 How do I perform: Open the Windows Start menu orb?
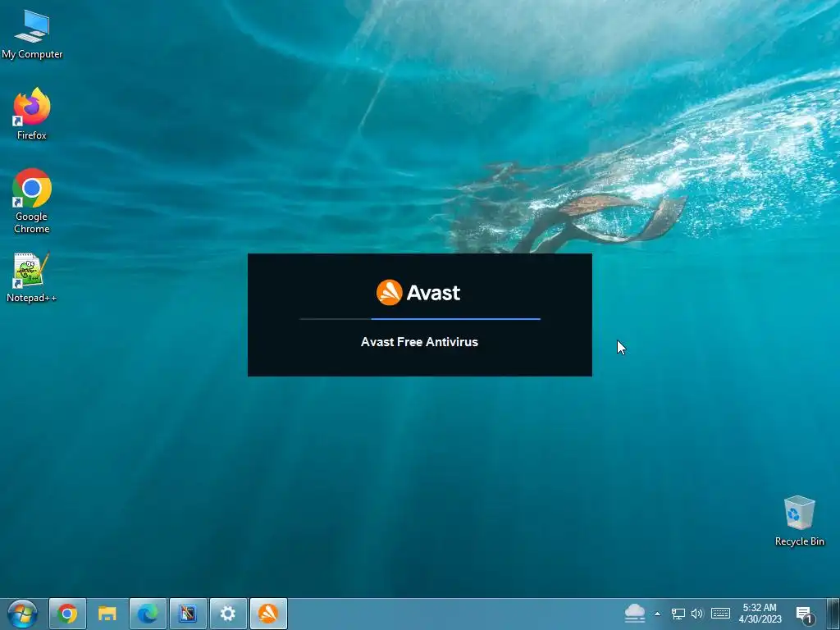pyautogui.click(x=22, y=614)
